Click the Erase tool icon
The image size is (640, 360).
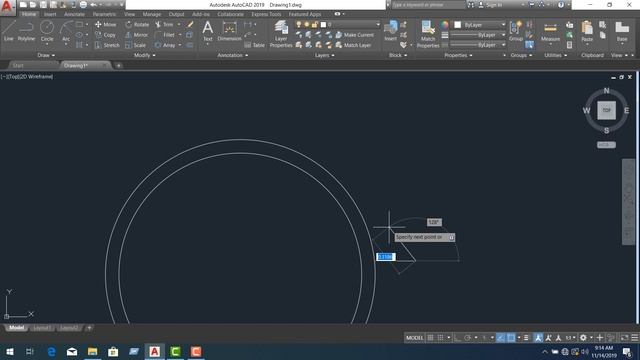[x=190, y=24]
